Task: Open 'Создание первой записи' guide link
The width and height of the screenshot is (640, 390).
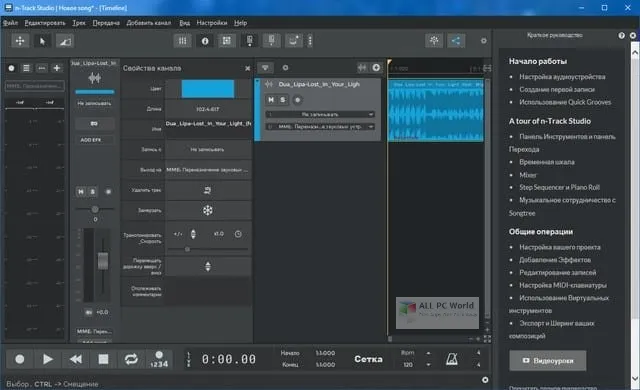Action: 557,89
